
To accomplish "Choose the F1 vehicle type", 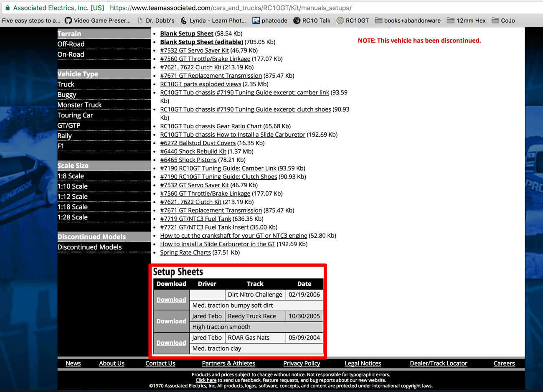I will 61,146.
